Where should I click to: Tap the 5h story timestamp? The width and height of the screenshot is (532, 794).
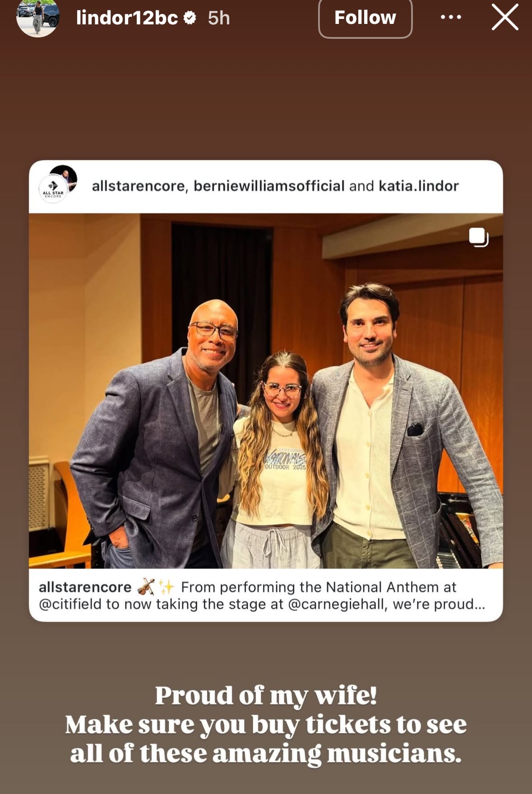(219, 18)
